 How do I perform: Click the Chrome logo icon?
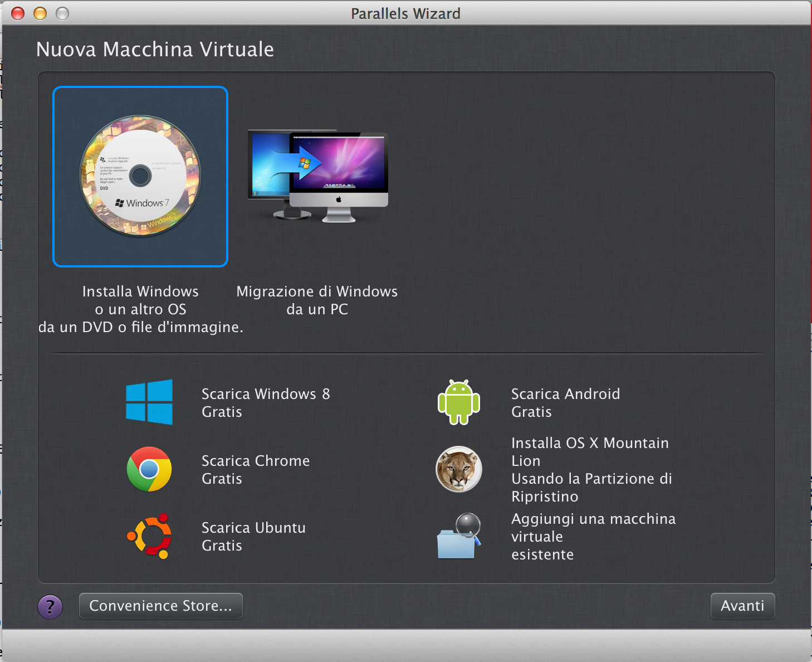(149, 469)
